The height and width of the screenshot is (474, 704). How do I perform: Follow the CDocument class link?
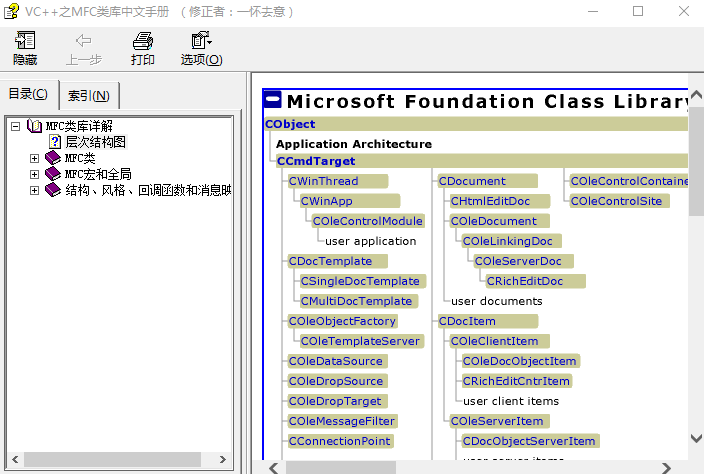[472, 181]
